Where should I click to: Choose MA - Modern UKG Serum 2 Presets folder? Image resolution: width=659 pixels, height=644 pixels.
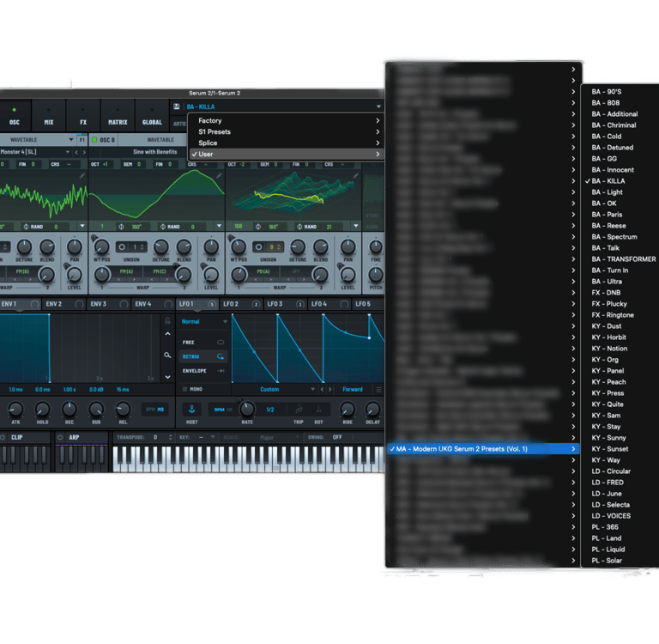click(x=483, y=449)
